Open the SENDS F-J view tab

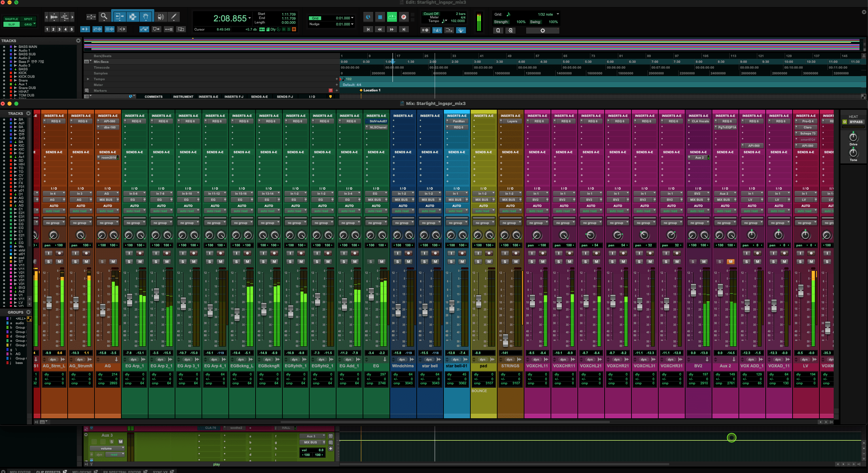click(x=285, y=97)
